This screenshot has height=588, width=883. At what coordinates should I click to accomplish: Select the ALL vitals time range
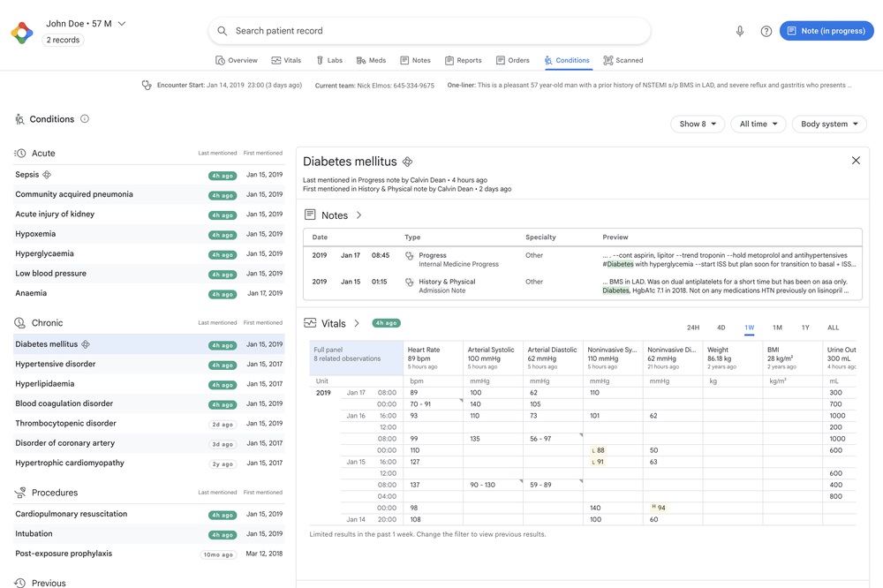pos(833,328)
